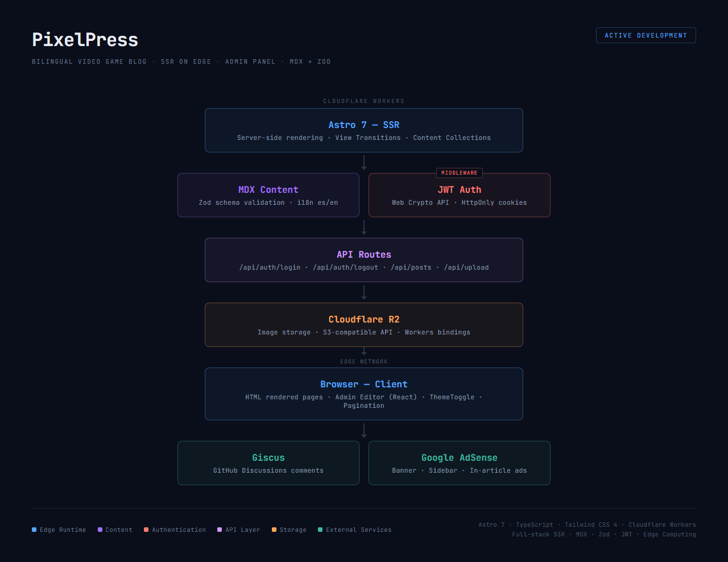Click the /api/upload route text
This screenshot has width=728, height=562.
coord(466,267)
